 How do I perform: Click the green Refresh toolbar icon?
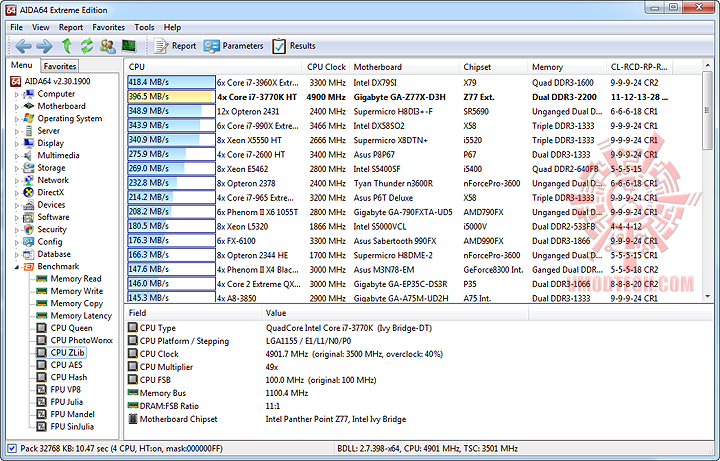pyautogui.click(x=87, y=46)
